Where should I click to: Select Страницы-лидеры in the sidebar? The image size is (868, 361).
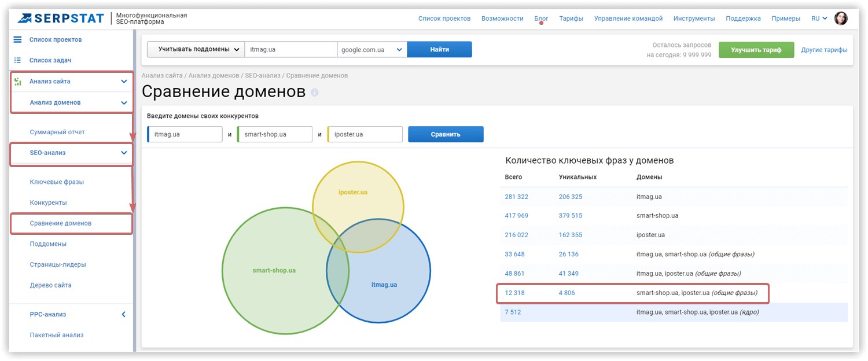(58, 264)
